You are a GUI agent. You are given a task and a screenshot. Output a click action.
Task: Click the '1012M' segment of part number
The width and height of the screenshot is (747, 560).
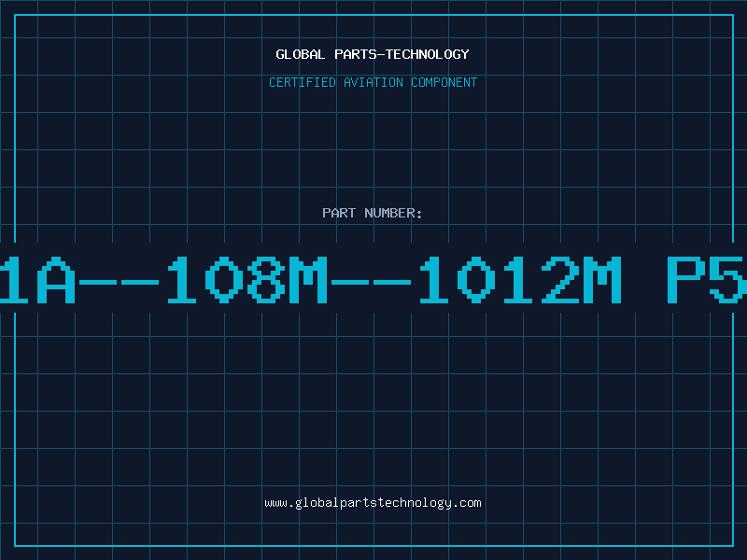[x=520, y=279]
